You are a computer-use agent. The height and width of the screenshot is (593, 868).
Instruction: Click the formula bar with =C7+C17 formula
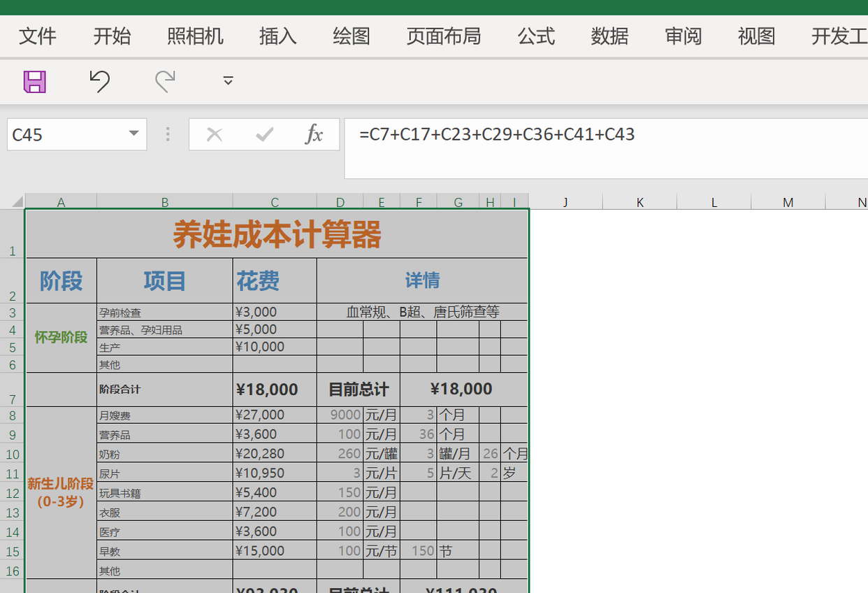606,148
